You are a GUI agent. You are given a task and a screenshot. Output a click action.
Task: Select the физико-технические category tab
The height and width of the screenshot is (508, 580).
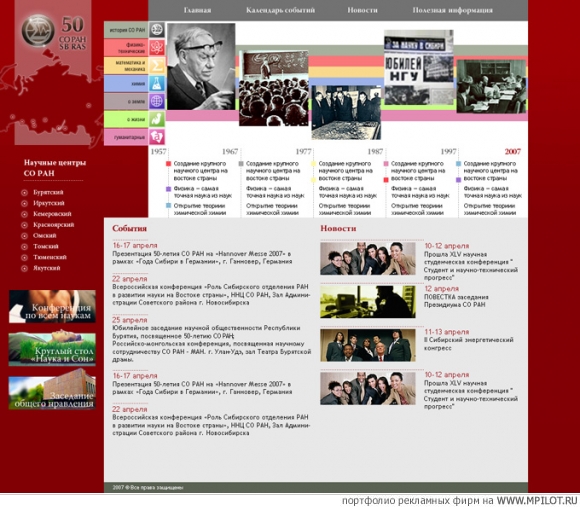[x=126, y=48]
